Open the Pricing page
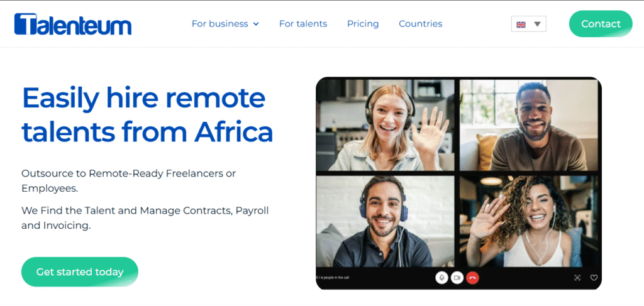The width and height of the screenshot is (644, 306). [363, 24]
